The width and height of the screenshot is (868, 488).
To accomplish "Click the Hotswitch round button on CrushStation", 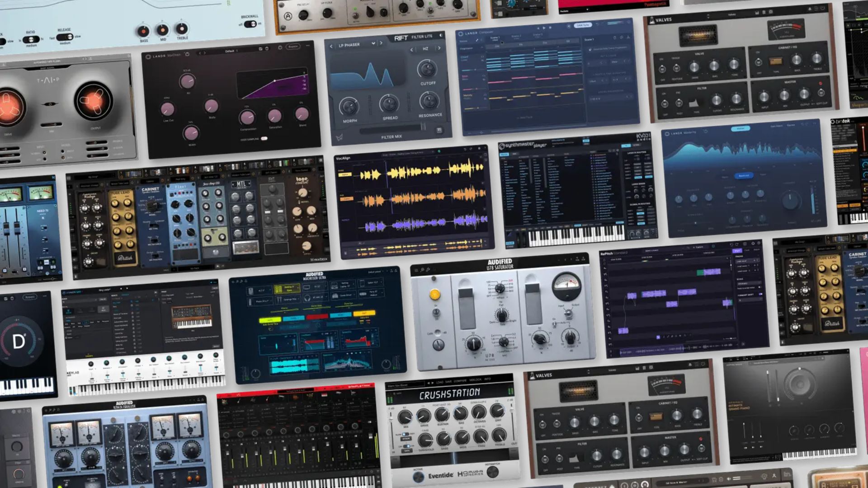I will (493, 472).
